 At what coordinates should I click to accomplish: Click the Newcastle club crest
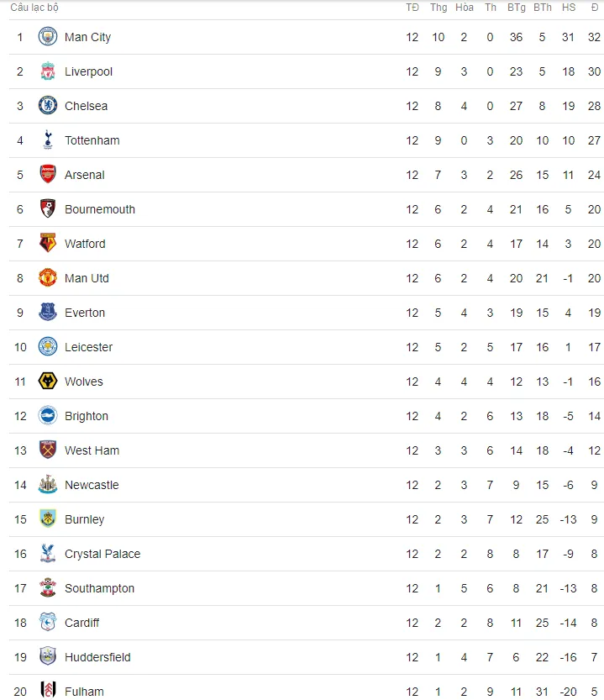click(48, 484)
